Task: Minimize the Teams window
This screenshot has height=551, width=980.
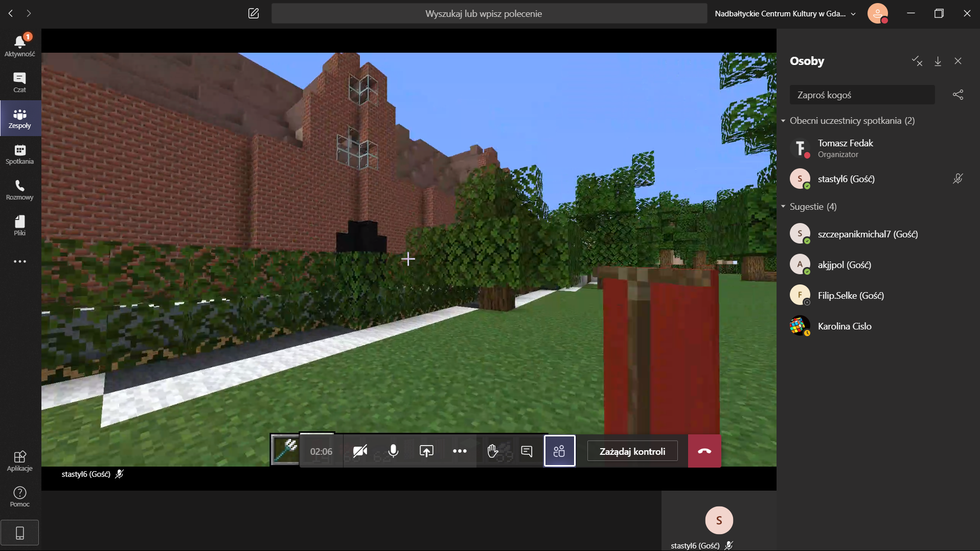Action: coord(910,13)
